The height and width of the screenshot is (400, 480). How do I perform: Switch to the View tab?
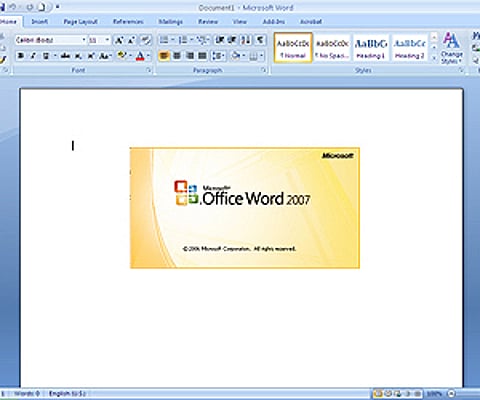[x=240, y=22]
